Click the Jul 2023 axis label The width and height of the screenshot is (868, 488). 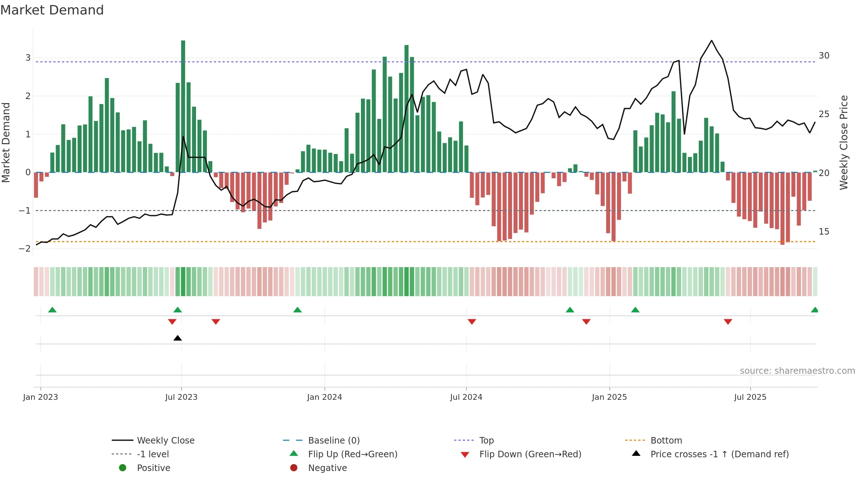click(182, 397)
